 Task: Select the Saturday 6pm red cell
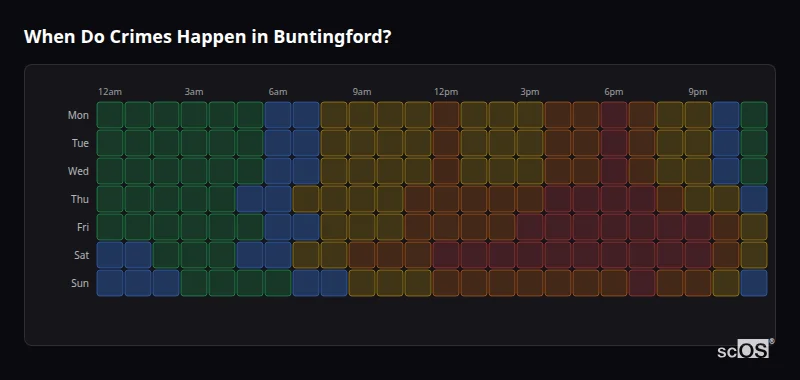(614, 255)
